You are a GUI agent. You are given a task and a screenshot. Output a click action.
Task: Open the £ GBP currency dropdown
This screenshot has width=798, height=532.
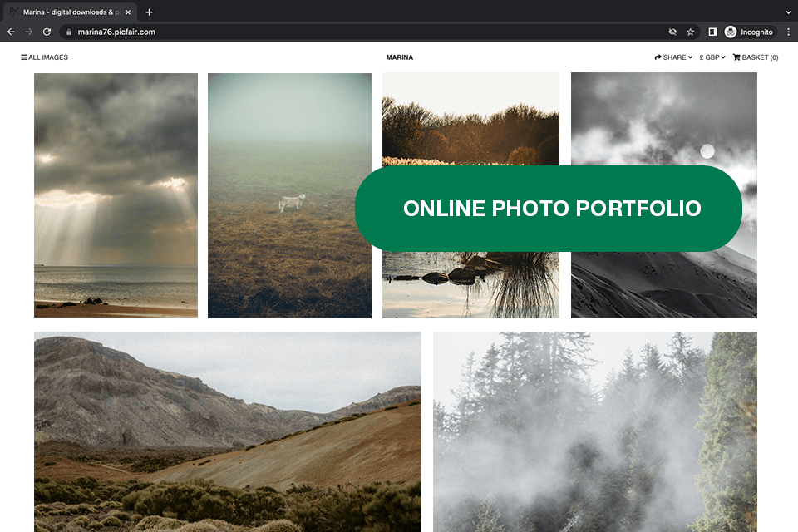[x=712, y=57]
